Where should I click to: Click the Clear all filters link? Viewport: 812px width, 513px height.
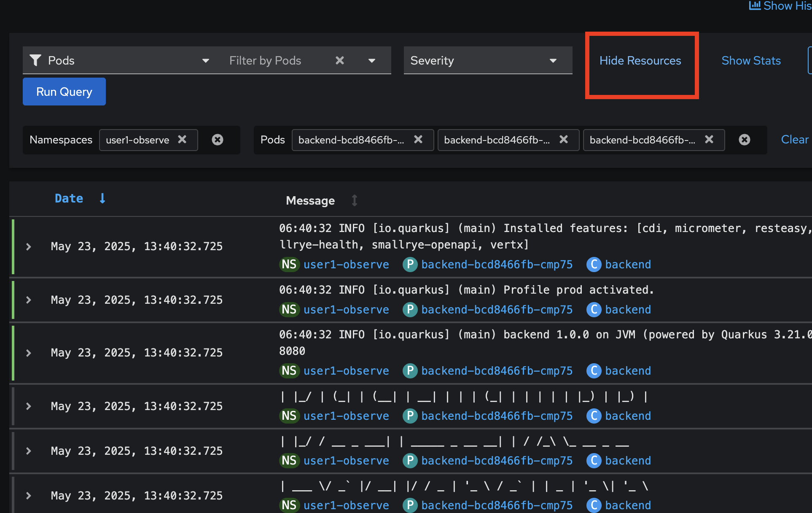(x=795, y=139)
